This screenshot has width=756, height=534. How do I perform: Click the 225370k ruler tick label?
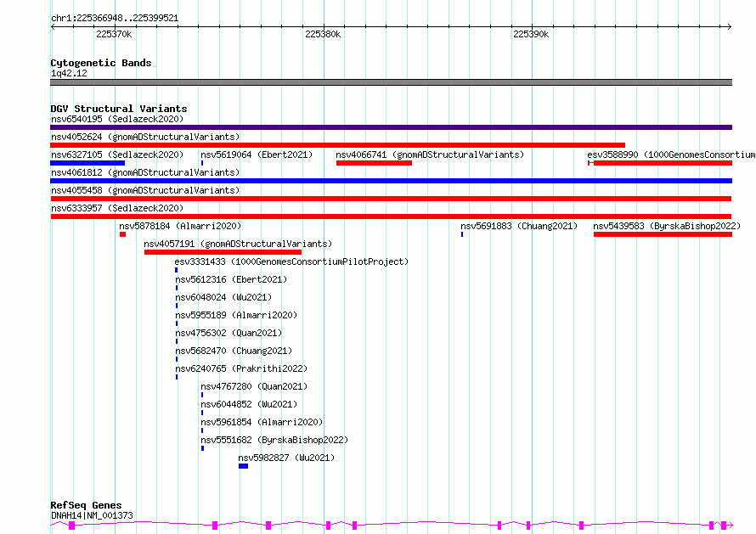click(x=114, y=34)
